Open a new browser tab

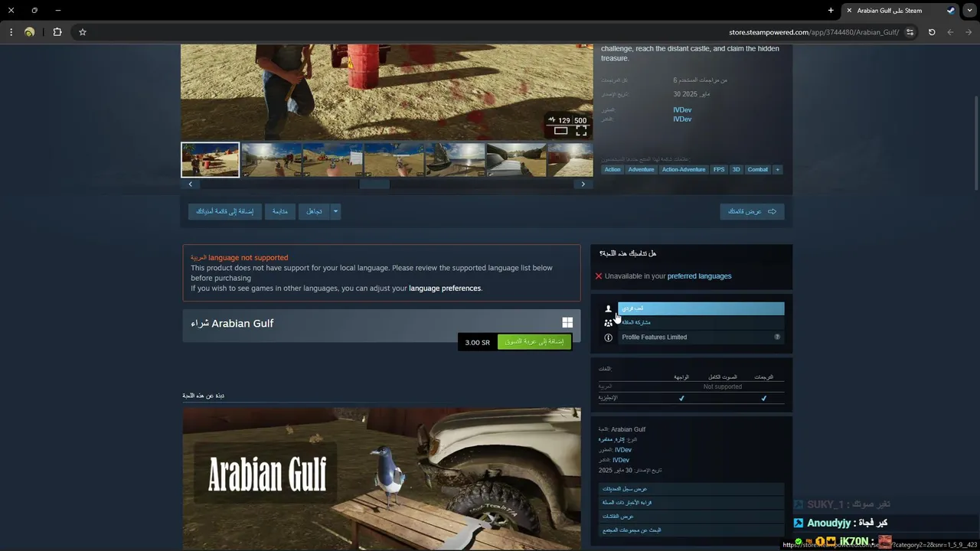tap(831, 11)
